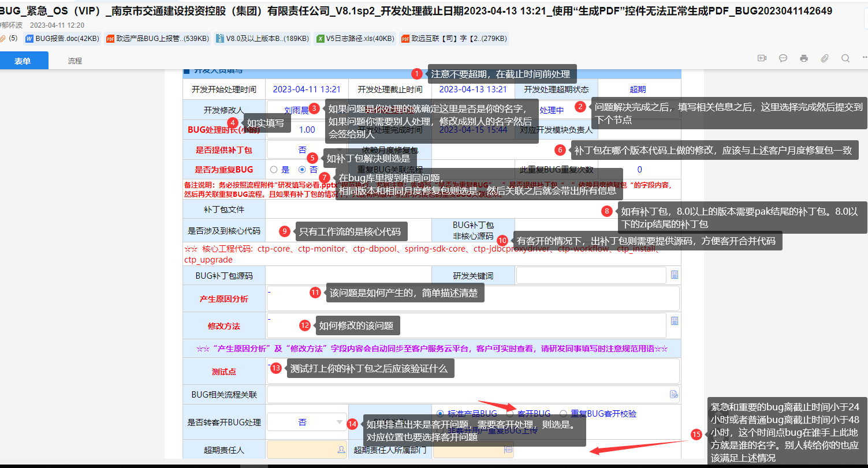Image resolution: width=868 pixels, height=468 pixels.
Task: Click the person picker icon in 超期责任人
Action: (341, 449)
